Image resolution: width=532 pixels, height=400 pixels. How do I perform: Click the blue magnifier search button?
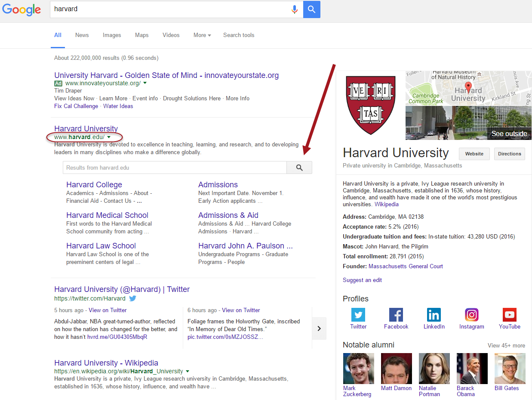click(x=311, y=9)
